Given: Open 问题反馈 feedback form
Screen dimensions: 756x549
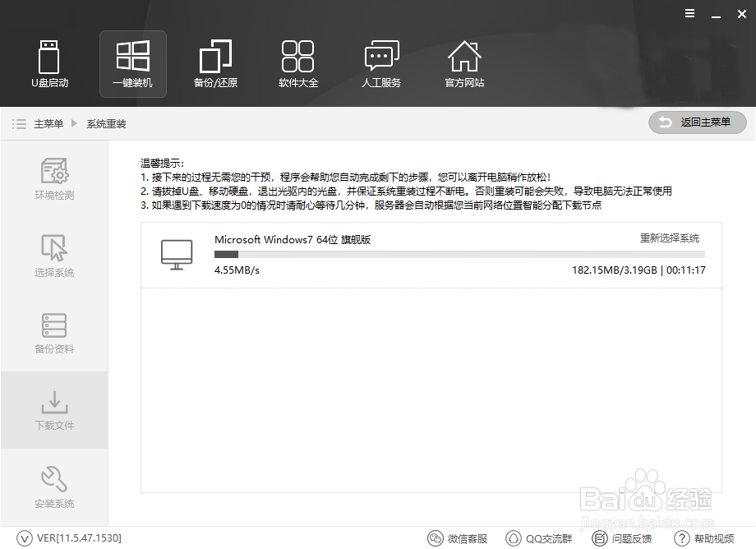Looking at the screenshot, I should coord(622,538).
